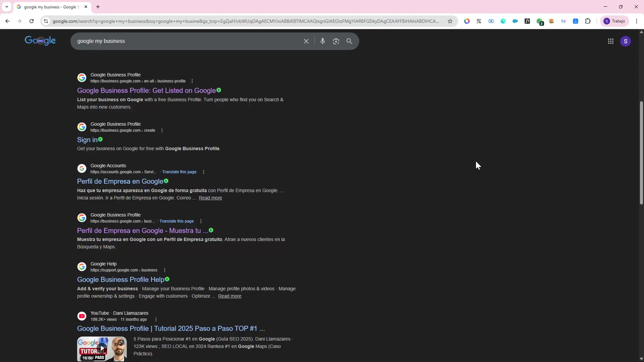Image resolution: width=644 pixels, height=362 pixels.
Task: Translate the business.google.com busi... result page
Action: coord(176,221)
